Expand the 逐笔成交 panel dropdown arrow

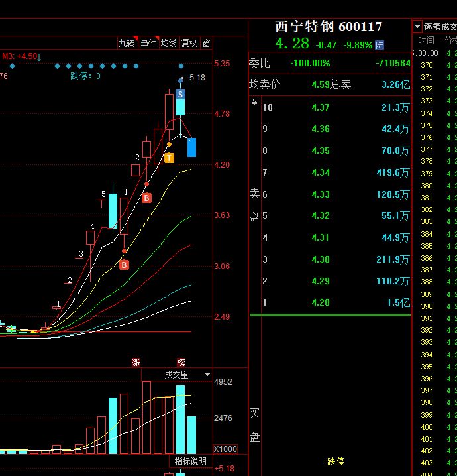[417, 27]
